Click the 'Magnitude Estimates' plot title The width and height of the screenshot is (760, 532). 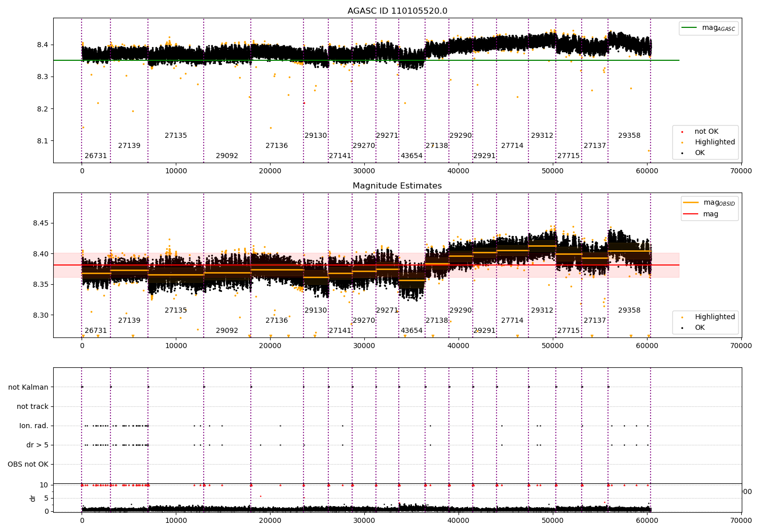(397, 186)
